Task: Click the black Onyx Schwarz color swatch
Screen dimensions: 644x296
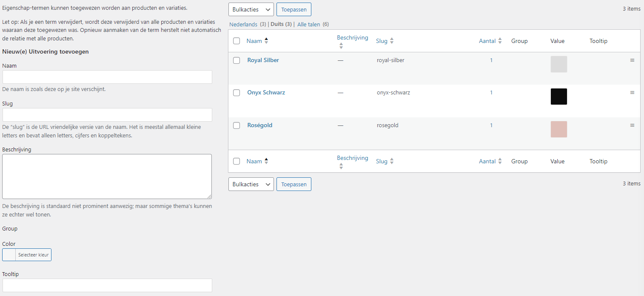Action: pos(559,97)
